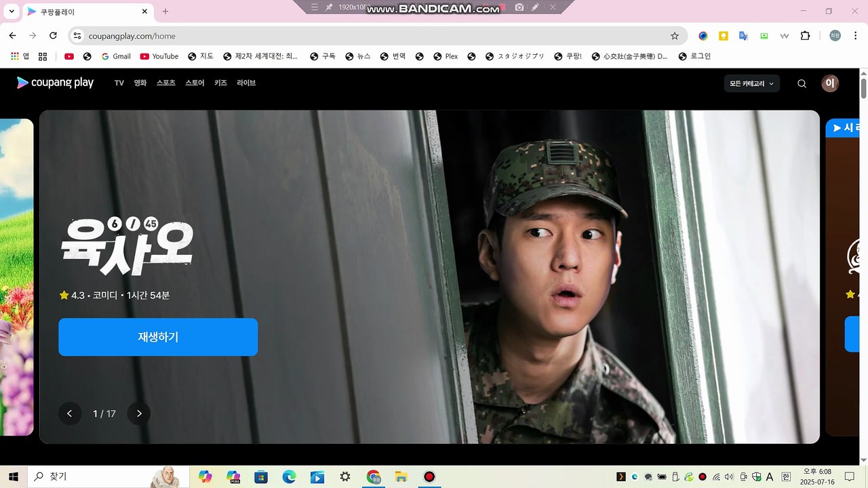The height and width of the screenshot is (488, 868).
Task: Open a new browser tab
Action: click(165, 12)
